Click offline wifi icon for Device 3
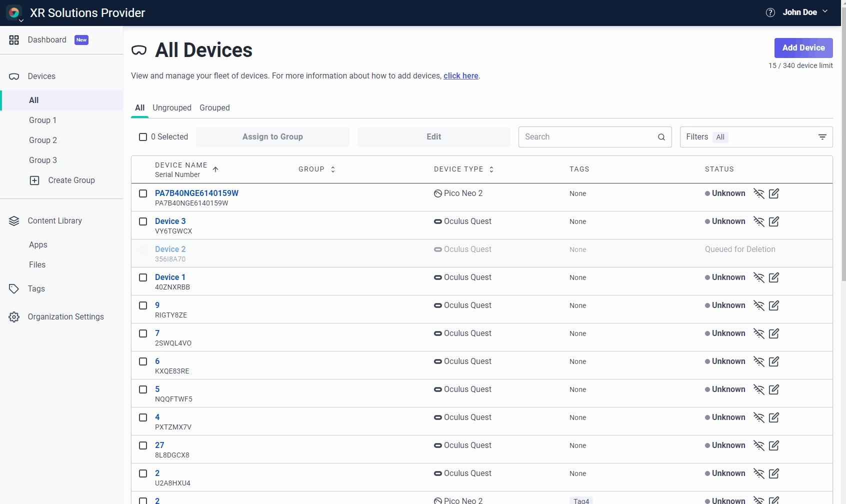This screenshot has width=846, height=504. click(759, 221)
